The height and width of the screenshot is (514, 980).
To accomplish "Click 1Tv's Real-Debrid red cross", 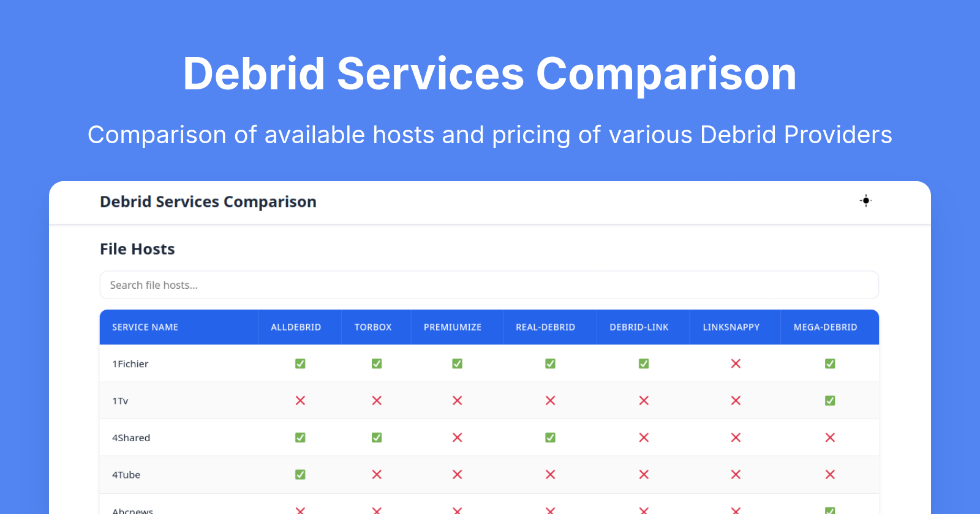I will click(x=551, y=400).
